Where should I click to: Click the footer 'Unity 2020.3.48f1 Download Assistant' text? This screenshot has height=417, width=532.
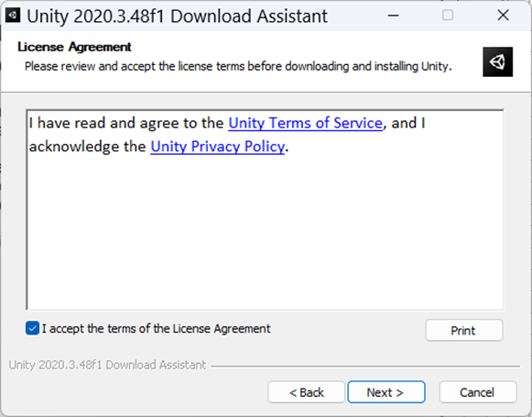click(107, 365)
